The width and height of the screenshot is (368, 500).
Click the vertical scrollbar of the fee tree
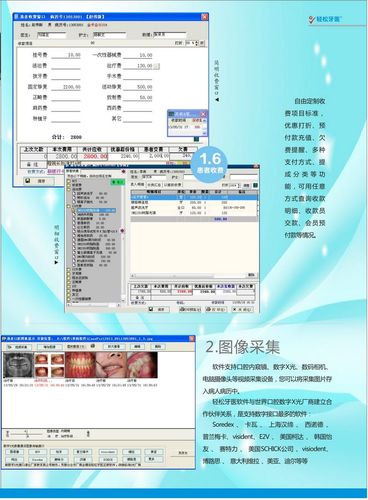[x=123, y=242]
